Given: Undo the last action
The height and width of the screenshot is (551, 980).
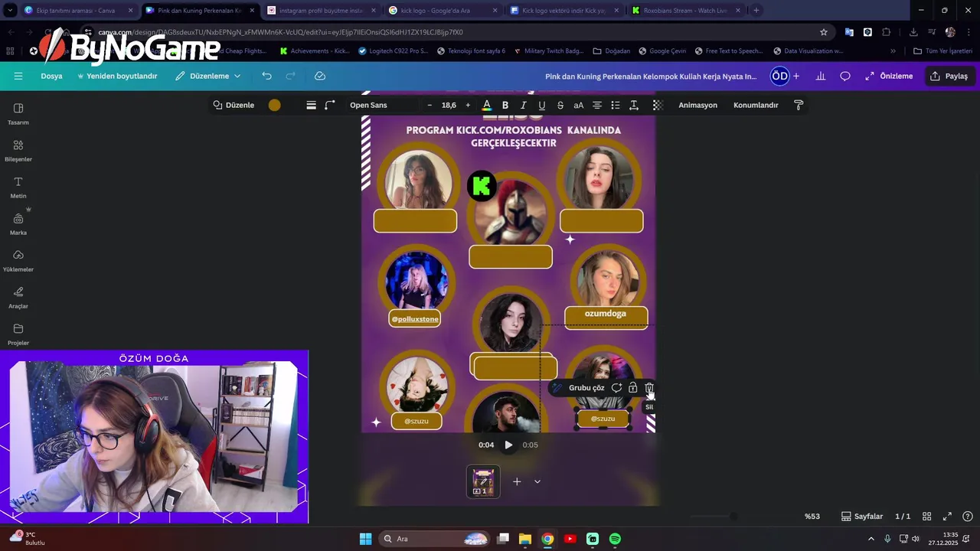Looking at the screenshot, I should (x=266, y=76).
